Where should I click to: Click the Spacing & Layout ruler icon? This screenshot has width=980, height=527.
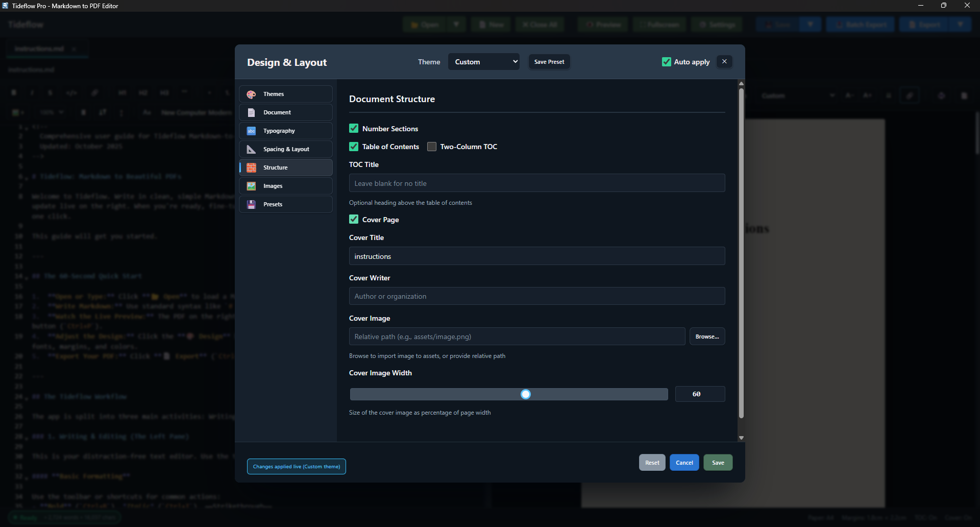(x=251, y=150)
